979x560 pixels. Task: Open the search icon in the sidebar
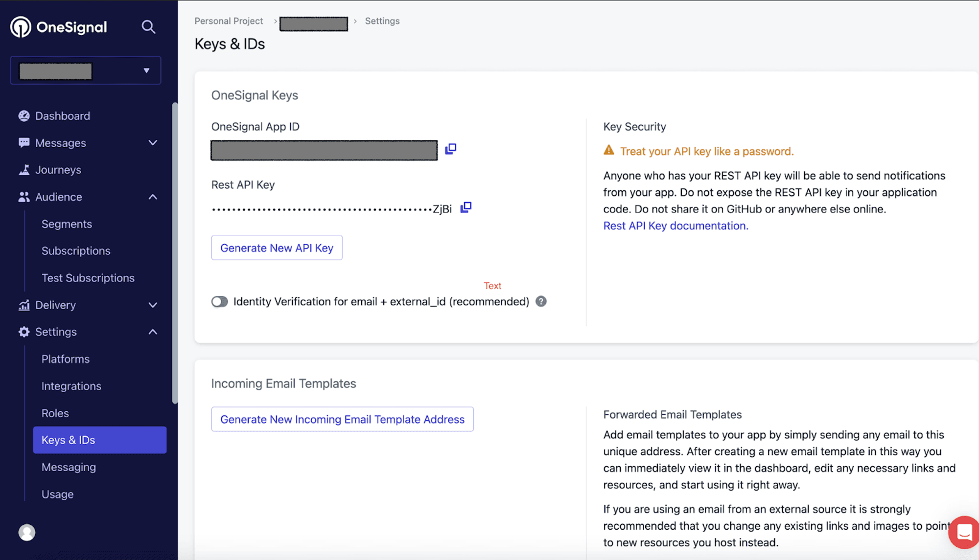pyautogui.click(x=148, y=27)
